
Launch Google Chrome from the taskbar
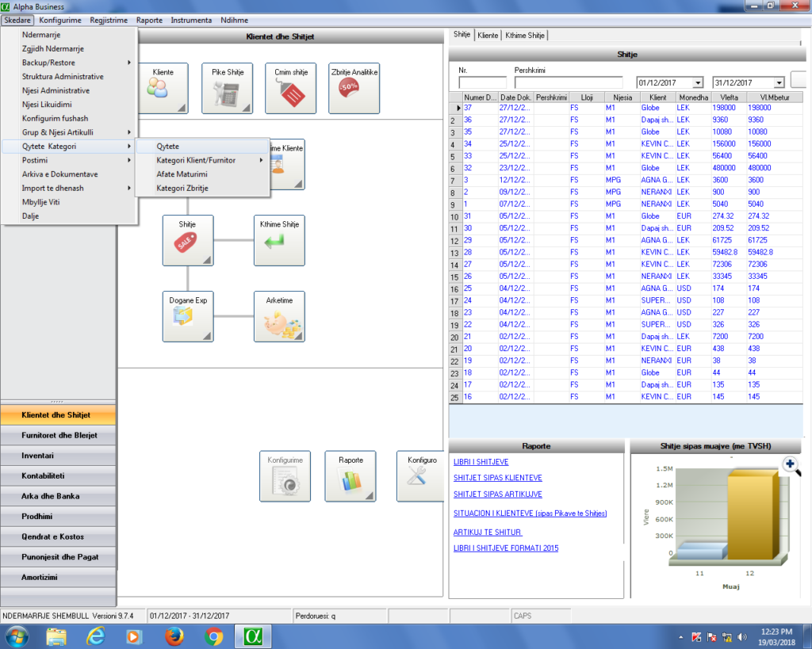(x=213, y=636)
